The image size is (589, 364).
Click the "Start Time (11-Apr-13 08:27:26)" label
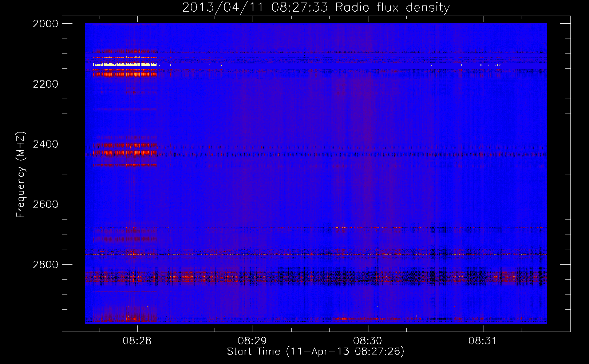point(316,352)
